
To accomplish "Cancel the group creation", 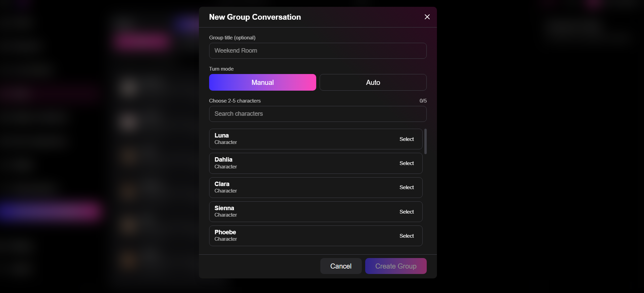I will [x=341, y=266].
